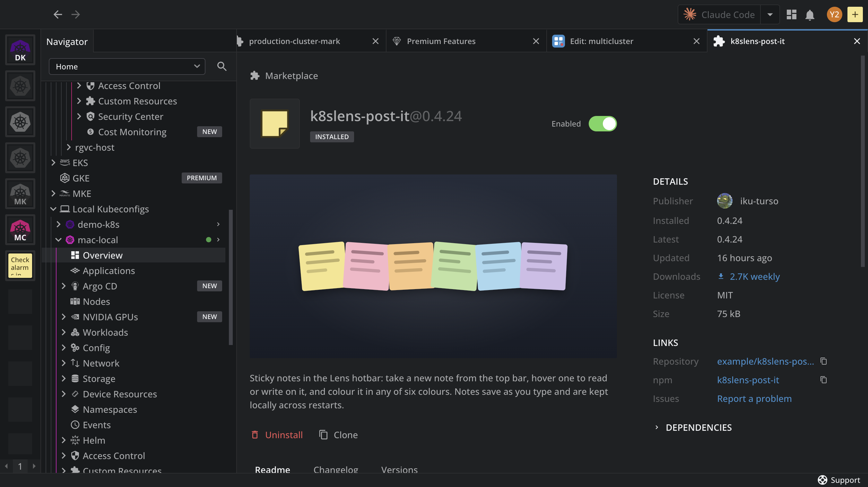Viewport: 868px width, 487px height.
Task: Open the 2.7K weekly downloads link
Action: point(748,277)
